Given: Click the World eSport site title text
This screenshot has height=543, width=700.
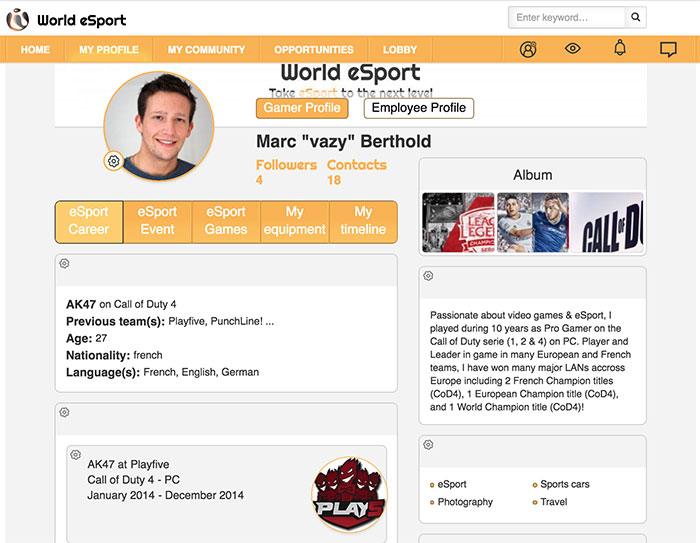Looking at the screenshot, I should pyautogui.click(x=82, y=20).
